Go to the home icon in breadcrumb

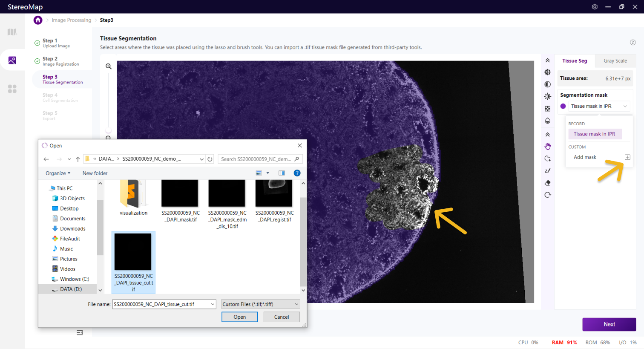click(x=38, y=20)
